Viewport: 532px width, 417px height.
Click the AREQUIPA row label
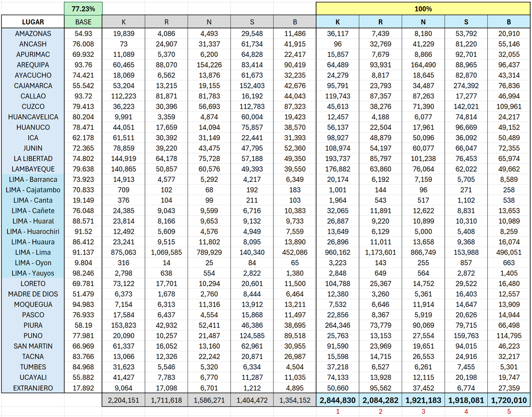pyautogui.click(x=33, y=65)
